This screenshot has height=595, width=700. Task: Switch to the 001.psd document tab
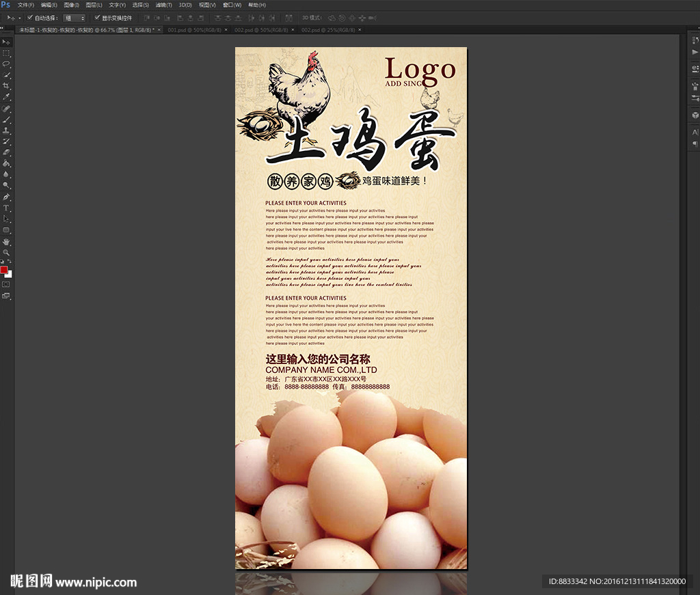click(194, 30)
